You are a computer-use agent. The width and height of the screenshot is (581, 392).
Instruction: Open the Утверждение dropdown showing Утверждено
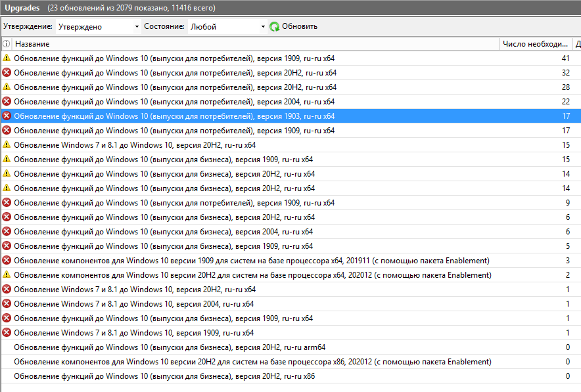tap(98, 27)
